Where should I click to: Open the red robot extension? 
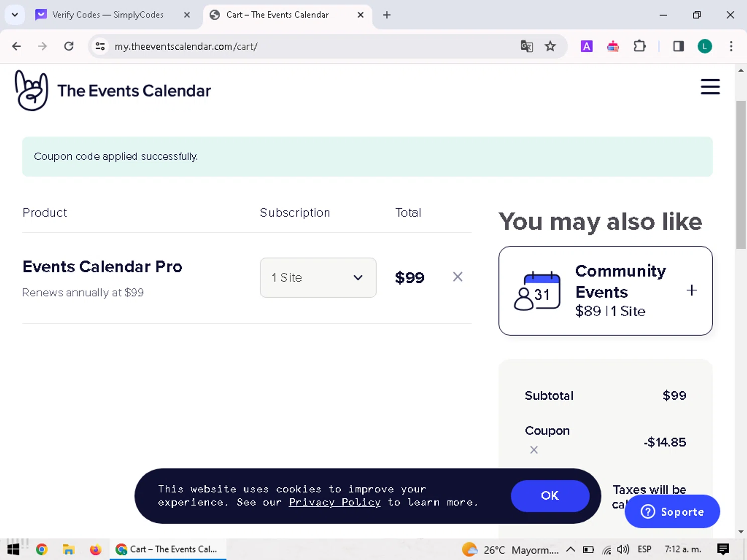click(x=613, y=46)
